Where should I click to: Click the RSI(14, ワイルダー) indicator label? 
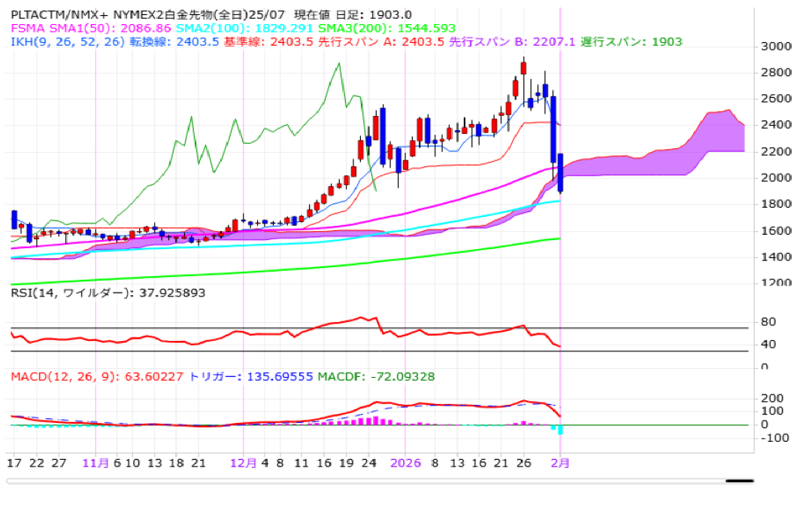108,293
